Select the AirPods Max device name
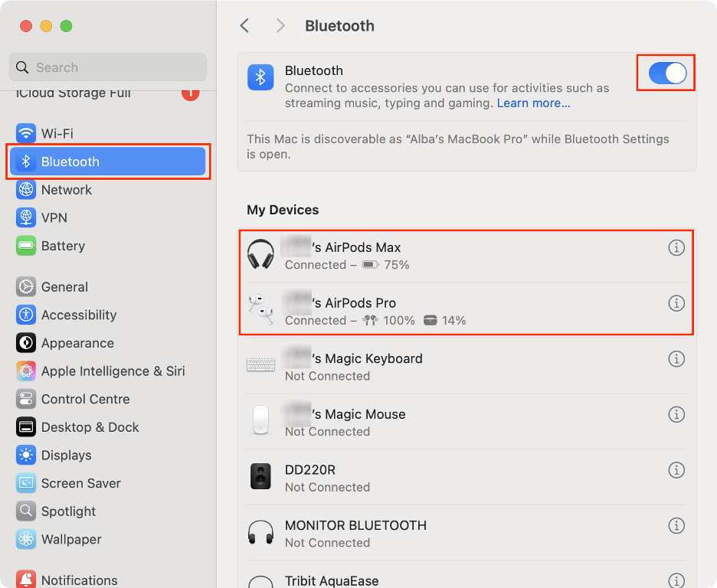This screenshot has width=717, height=588. (340, 247)
